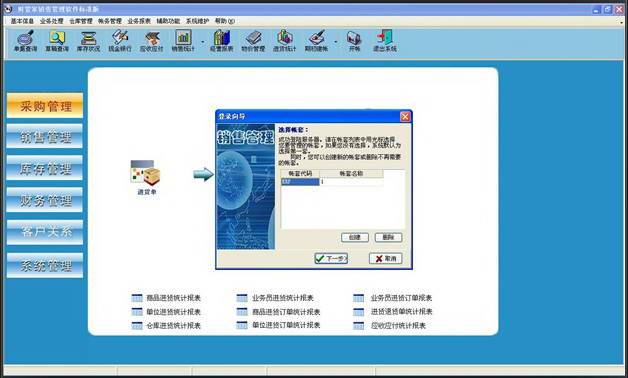Open 单位进货订单统计报表 report link
Viewport: 628px width, 378px height.
286,325
